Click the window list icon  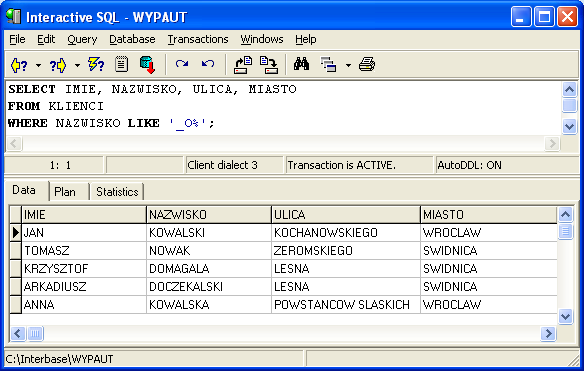click(328, 64)
